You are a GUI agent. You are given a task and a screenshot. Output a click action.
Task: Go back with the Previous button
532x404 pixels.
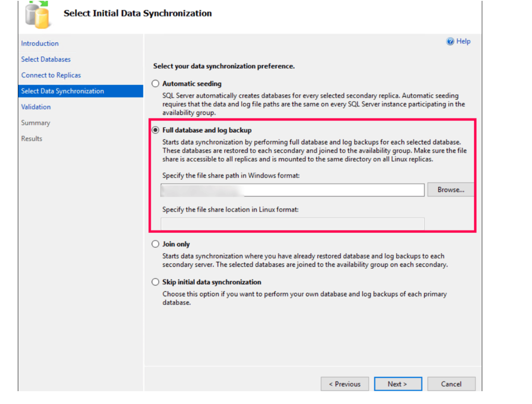[345, 384]
